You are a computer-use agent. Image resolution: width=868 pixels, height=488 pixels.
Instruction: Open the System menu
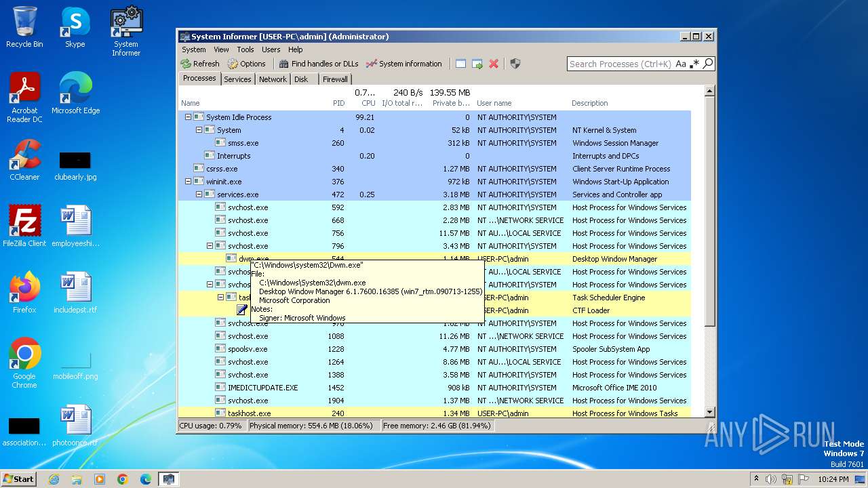click(193, 49)
